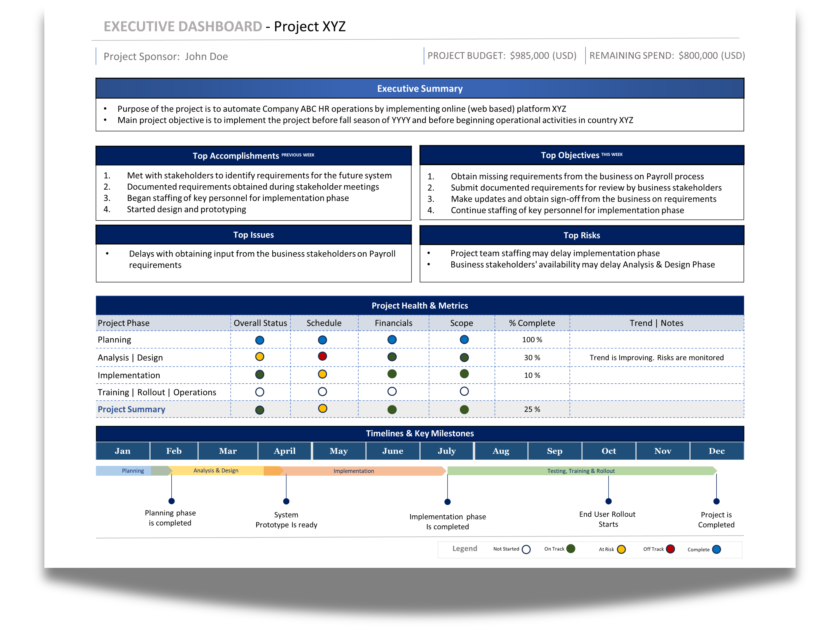Select the Dec month header

coord(717,451)
